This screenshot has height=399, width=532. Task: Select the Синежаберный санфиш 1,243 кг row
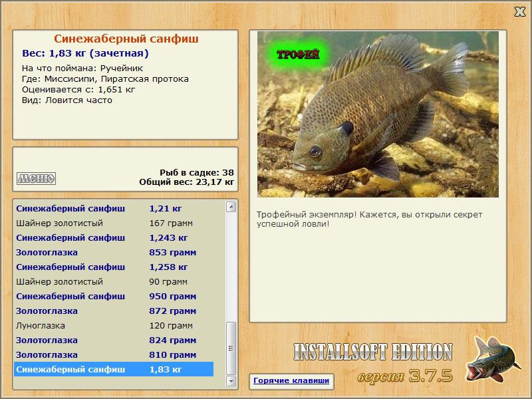click(x=114, y=238)
